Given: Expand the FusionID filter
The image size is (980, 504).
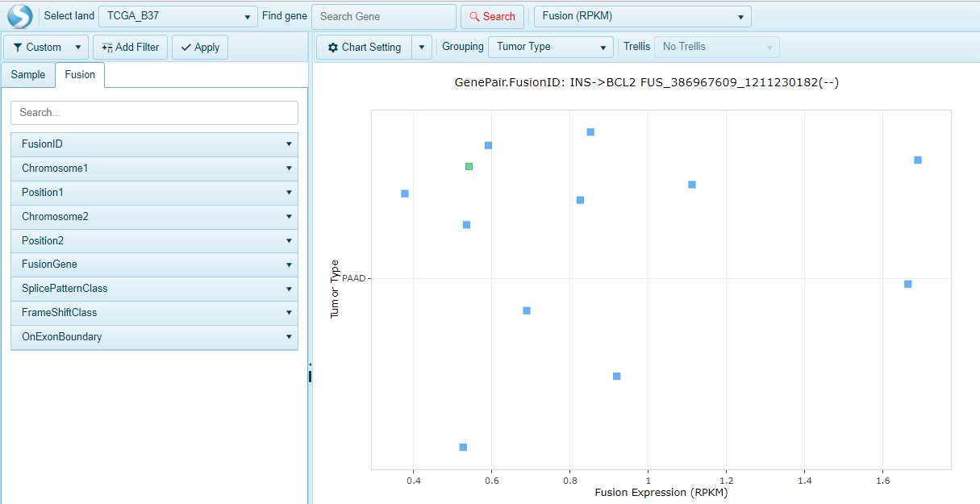Looking at the screenshot, I should click(289, 144).
